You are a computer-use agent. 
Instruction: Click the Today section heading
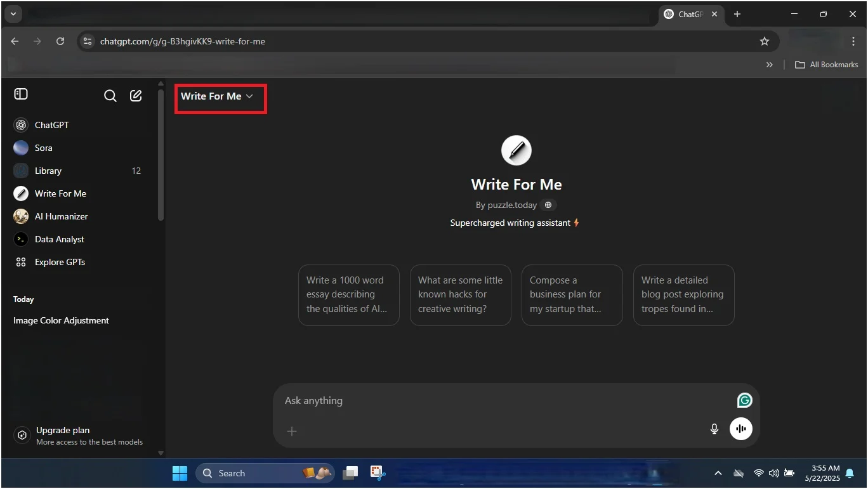pos(23,299)
